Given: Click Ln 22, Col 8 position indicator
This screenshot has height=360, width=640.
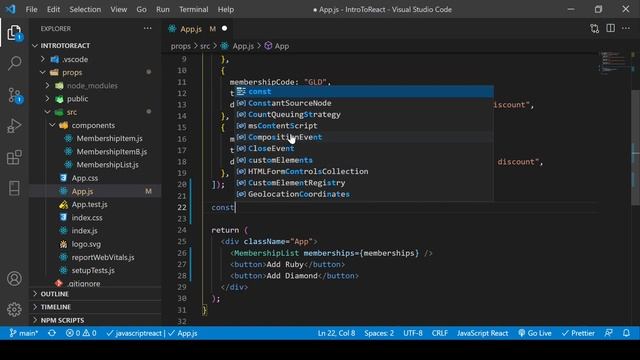Looking at the screenshot, I should pos(336,333).
